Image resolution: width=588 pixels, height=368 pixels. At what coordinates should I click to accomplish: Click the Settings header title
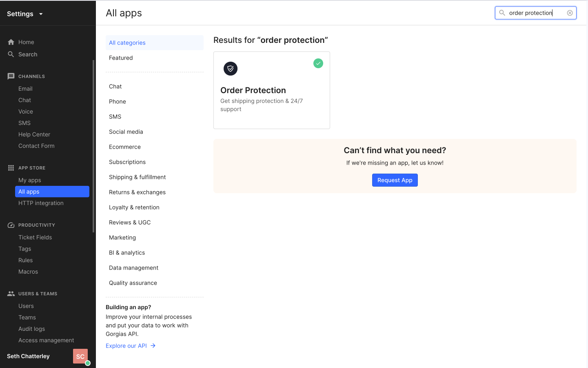(x=20, y=14)
